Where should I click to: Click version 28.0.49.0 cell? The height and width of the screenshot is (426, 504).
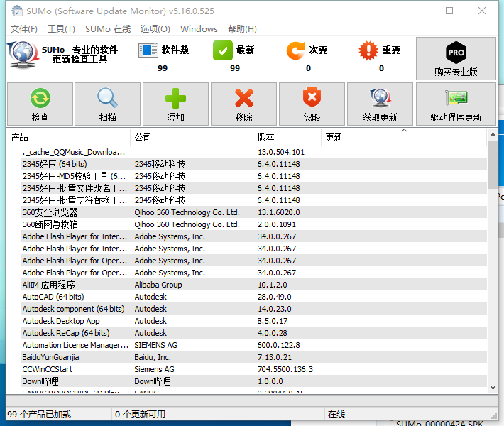click(x=274, y=297)
